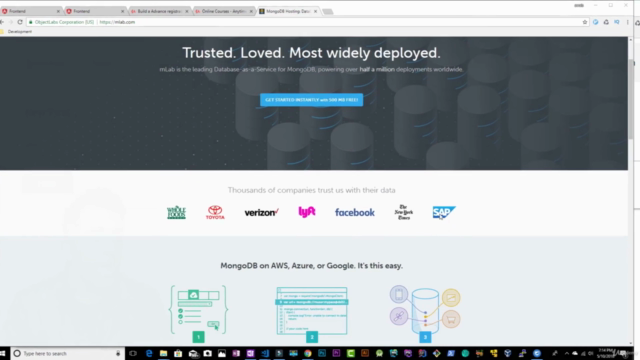The width and height of the screenshot is (640, 360).
Task: Open Task View from the taskbar
Action: [x=133, y=353]
